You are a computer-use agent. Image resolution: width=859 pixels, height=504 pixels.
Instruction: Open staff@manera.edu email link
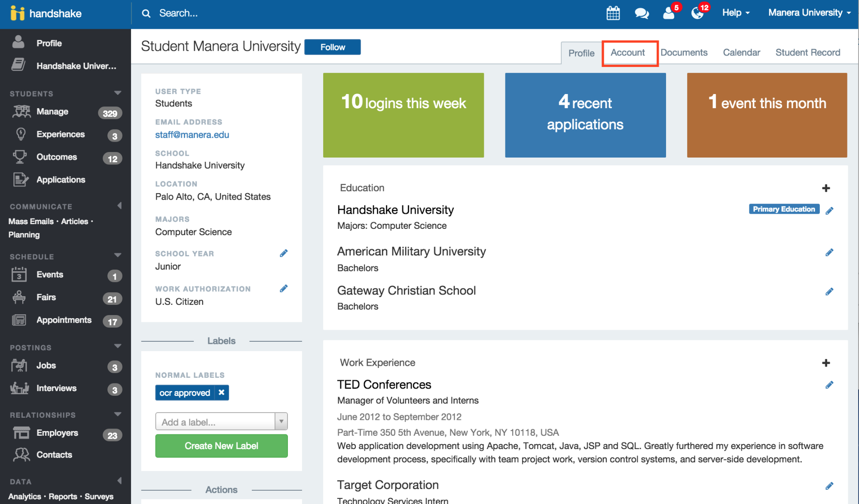(192, 135)
